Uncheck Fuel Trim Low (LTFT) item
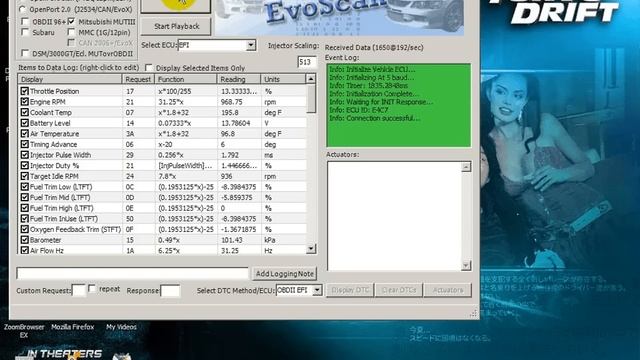The width and height of the screenshot is (640, 360). tap(24, 187)
